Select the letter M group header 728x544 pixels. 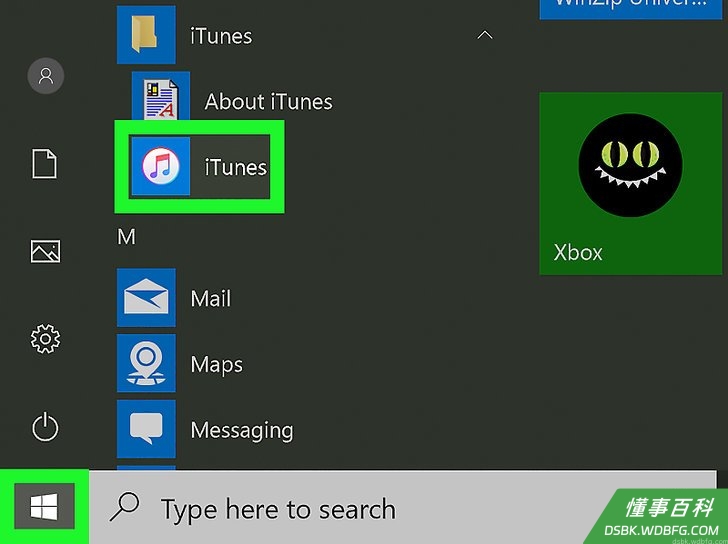[126, 237]
